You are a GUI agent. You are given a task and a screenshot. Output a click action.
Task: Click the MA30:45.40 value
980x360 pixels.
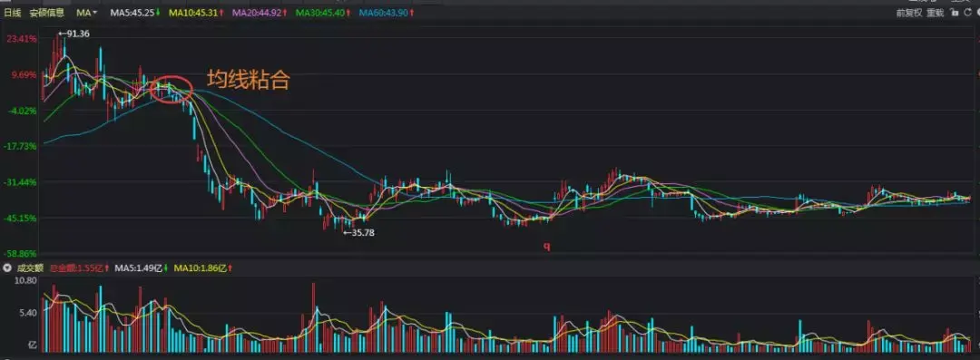pos(323,13)
